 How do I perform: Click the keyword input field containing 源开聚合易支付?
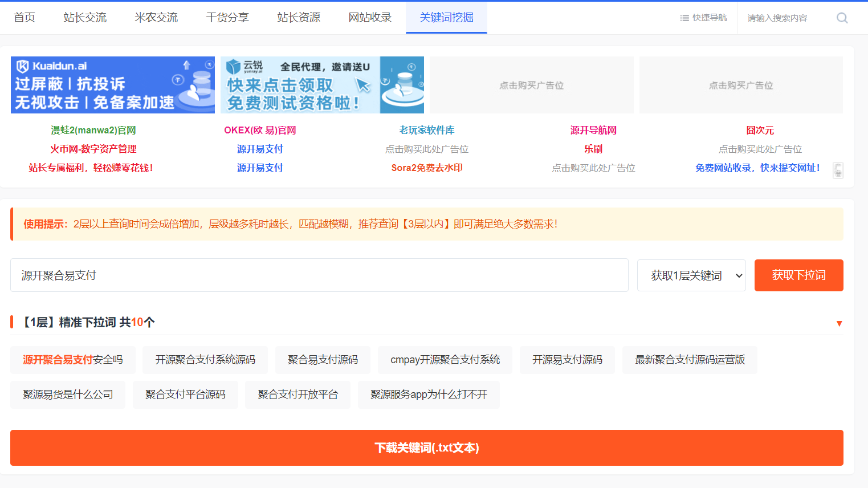pos(319,275)
